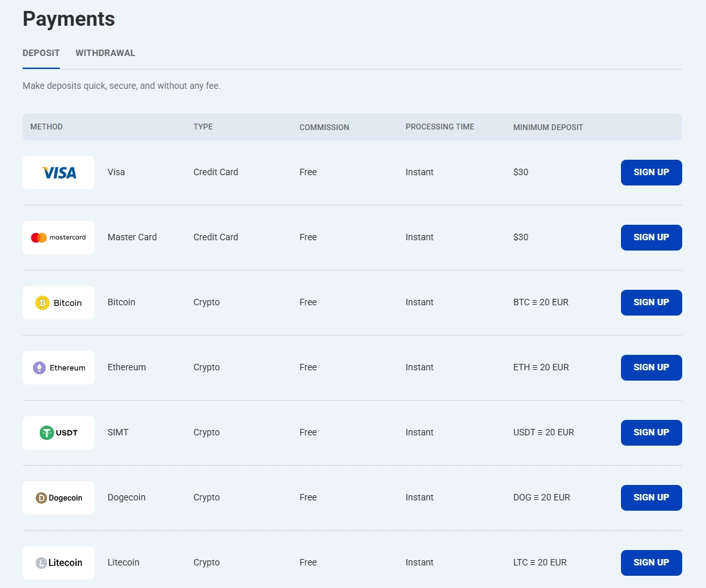Image resolution: width=706 pixels, height=588 pixels.
Task: Sign up via the Bitcoin row button
Action: tap(651, 303)
